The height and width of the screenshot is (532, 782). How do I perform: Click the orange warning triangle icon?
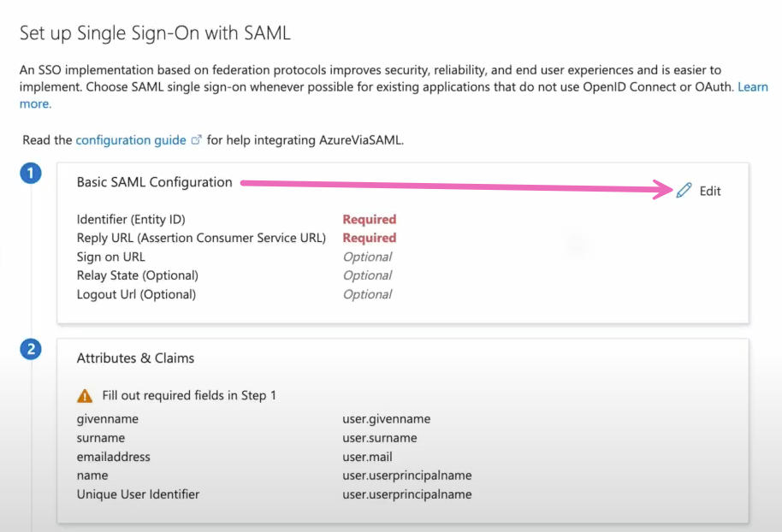[85, 396]
